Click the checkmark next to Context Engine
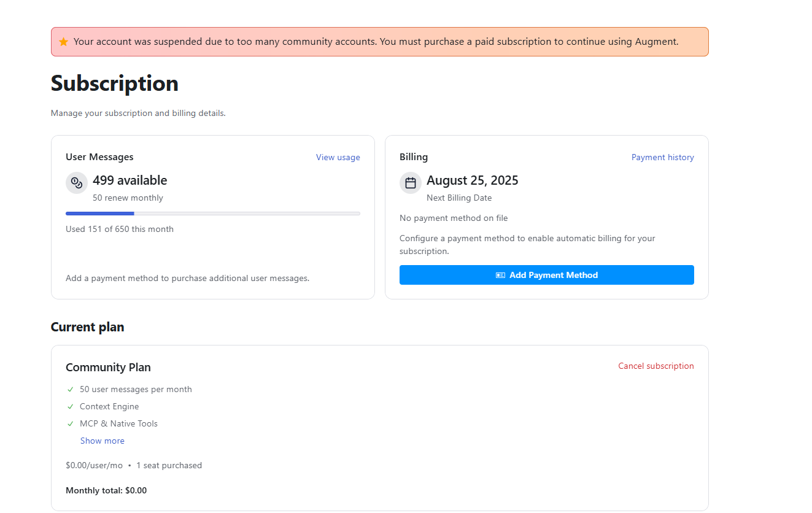The width and height of the screenshot is (812, 513). tap(71, 407)
